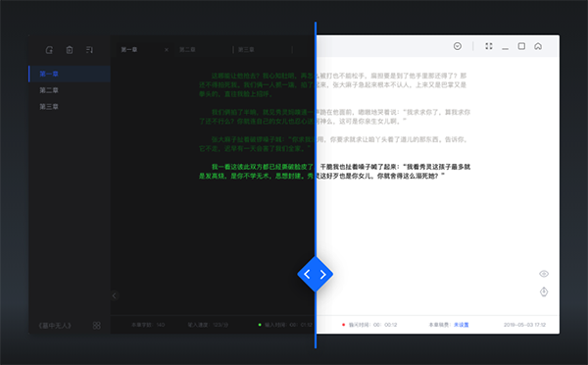588x365 pixels.
Task: Click the green input time indicator dot
Action: click(x=260, y=325)
